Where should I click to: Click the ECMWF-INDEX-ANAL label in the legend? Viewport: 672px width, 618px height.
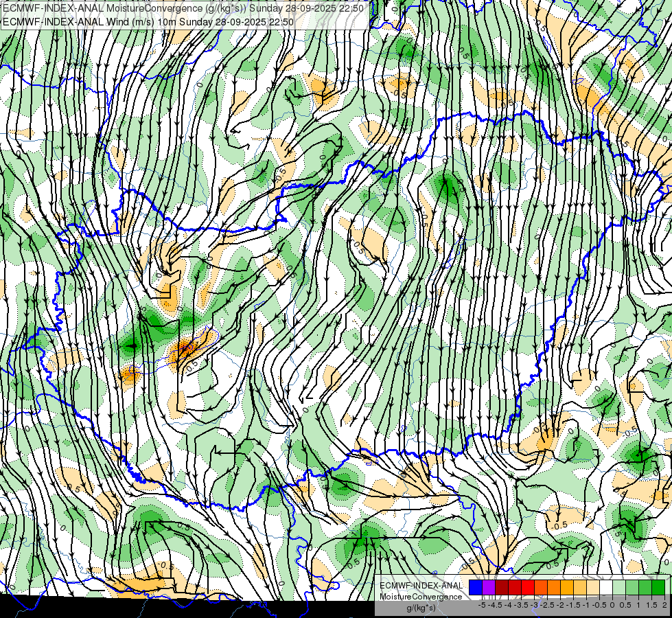[421, 586]
